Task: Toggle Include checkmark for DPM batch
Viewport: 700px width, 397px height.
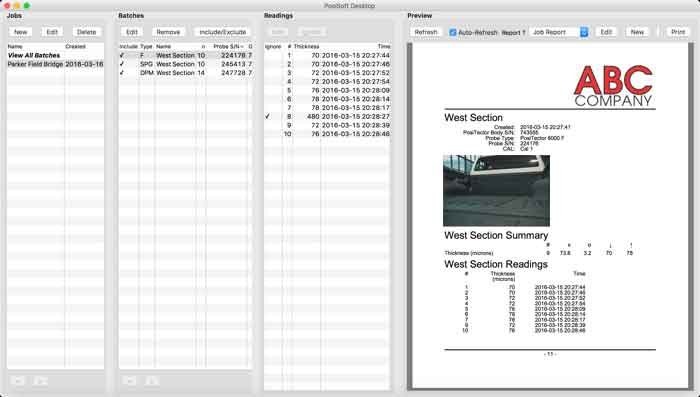Action: tap(122, 73)
